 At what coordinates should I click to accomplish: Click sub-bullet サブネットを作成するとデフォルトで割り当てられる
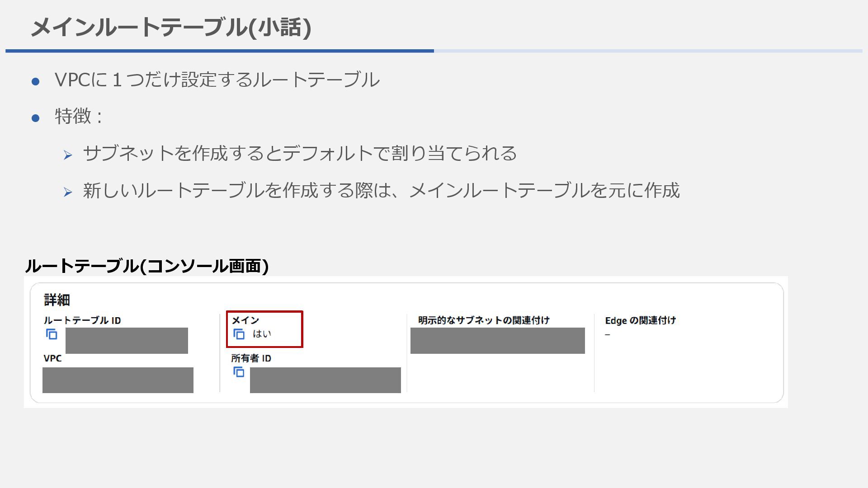pyautogui.click(x=300, y=154)
